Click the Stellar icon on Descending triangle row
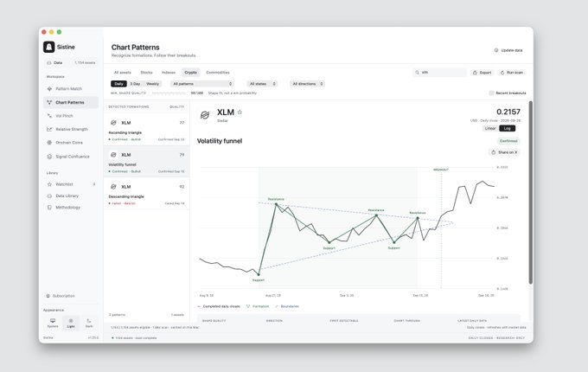Viewport: 588px width, 372px height. (113, 187)
